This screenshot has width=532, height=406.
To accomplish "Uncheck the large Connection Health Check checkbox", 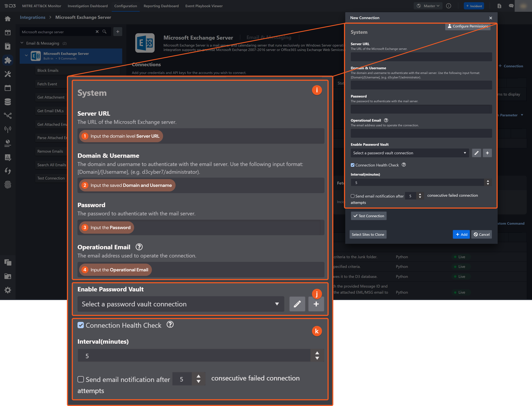I will [x=81, y=325].
